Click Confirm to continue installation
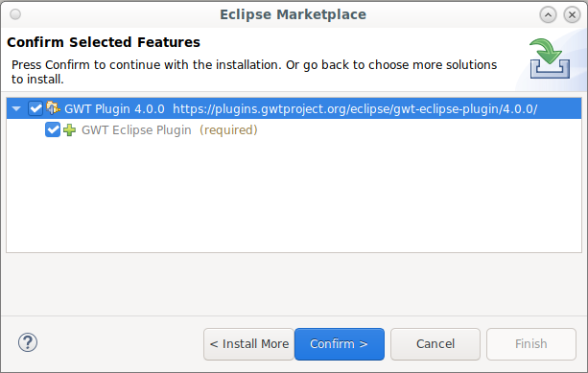Image resolution: width=588 pixels, height=373 pixels. (x=340, y=344)
